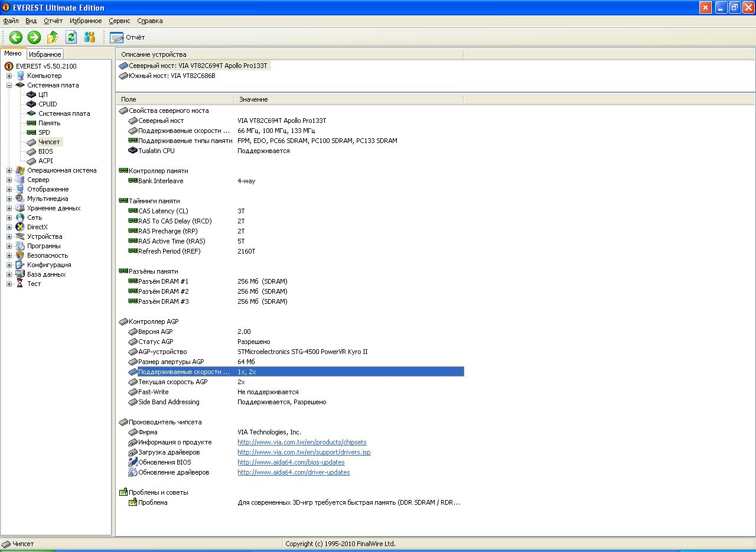Expand the Сервер tree node

coord(9,180)
